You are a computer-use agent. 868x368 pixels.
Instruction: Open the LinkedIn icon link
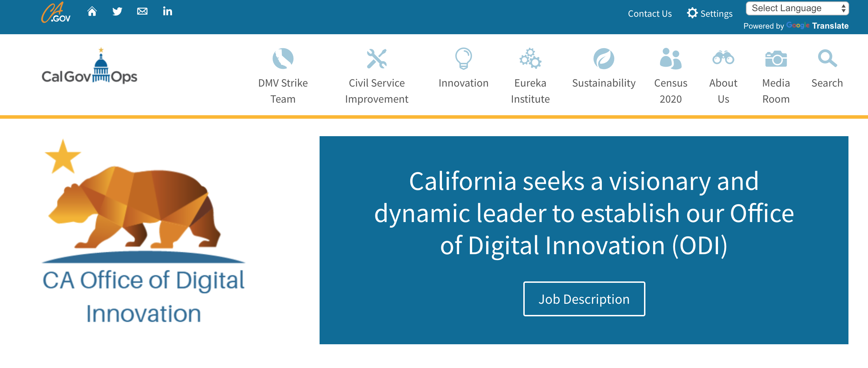click(x=167, y=12)
